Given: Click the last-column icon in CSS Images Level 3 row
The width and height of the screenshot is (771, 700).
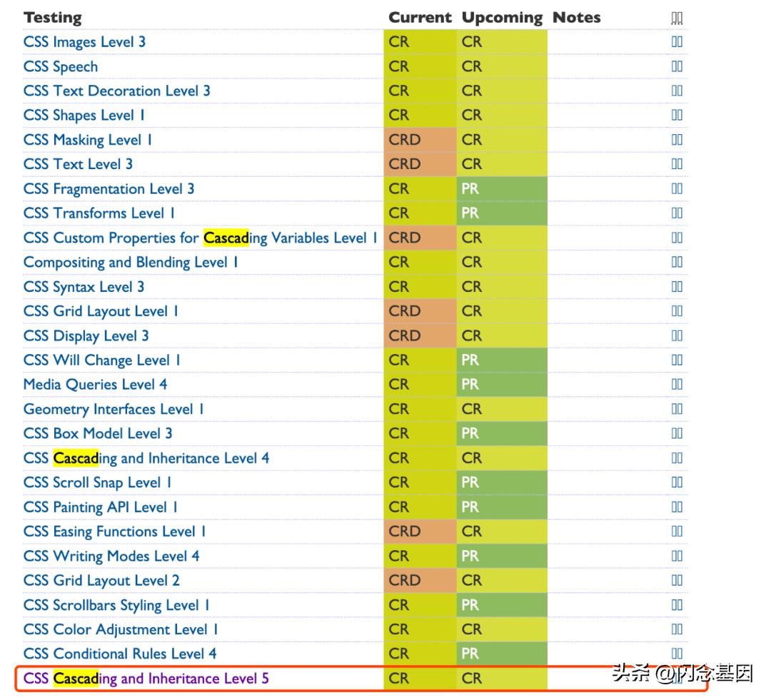Looking at the screenshot, I should (x=677, y=42).
